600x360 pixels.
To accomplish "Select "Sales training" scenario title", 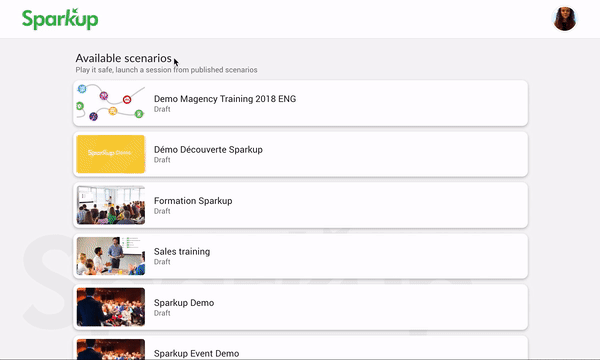I will [182, 252].
